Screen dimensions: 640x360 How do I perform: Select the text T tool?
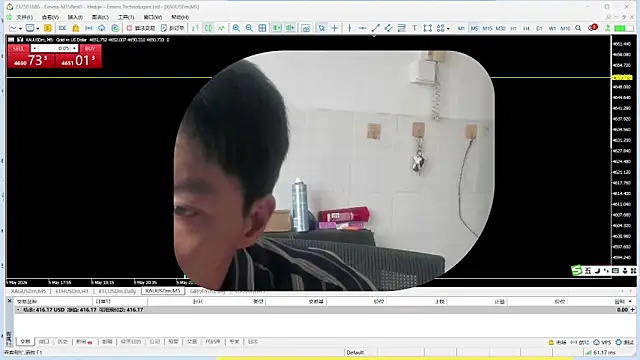(415, 28)
